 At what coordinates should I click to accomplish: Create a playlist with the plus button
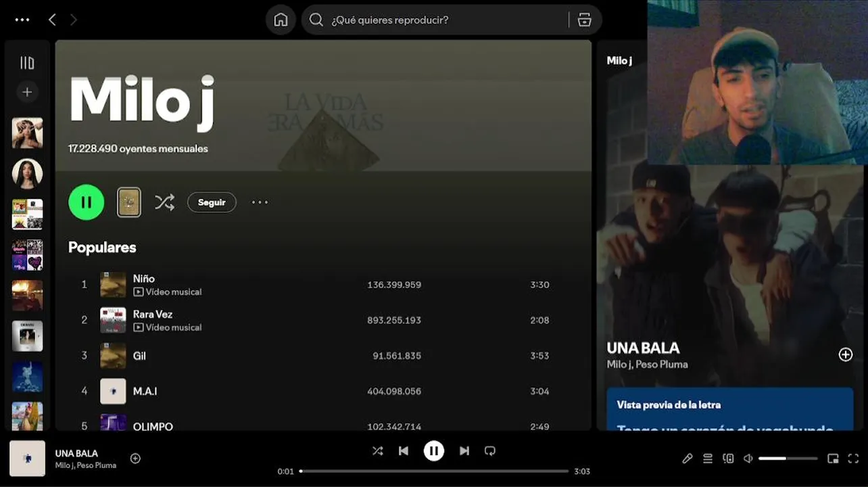coord(27,92)
